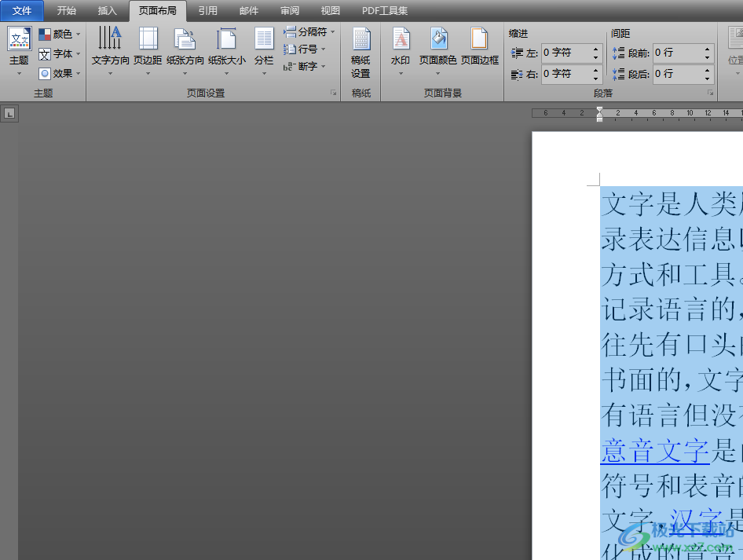The height and width of the screenshot is (560, 743).
Task: Click the 纸张大小 paper size icon
Action: point(226,38)
